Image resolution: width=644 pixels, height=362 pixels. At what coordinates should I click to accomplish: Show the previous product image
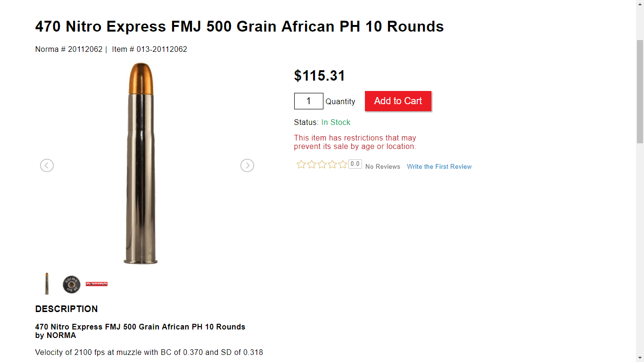tap(47, 165)
